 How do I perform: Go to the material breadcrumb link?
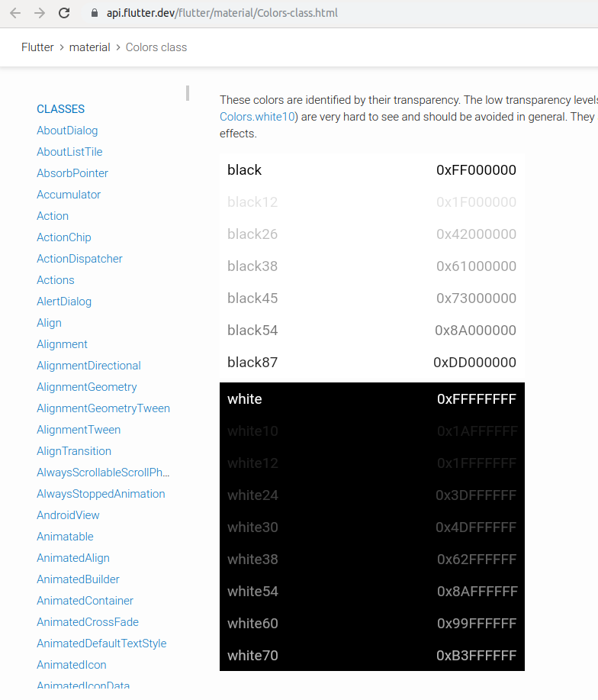click(90, 47)
